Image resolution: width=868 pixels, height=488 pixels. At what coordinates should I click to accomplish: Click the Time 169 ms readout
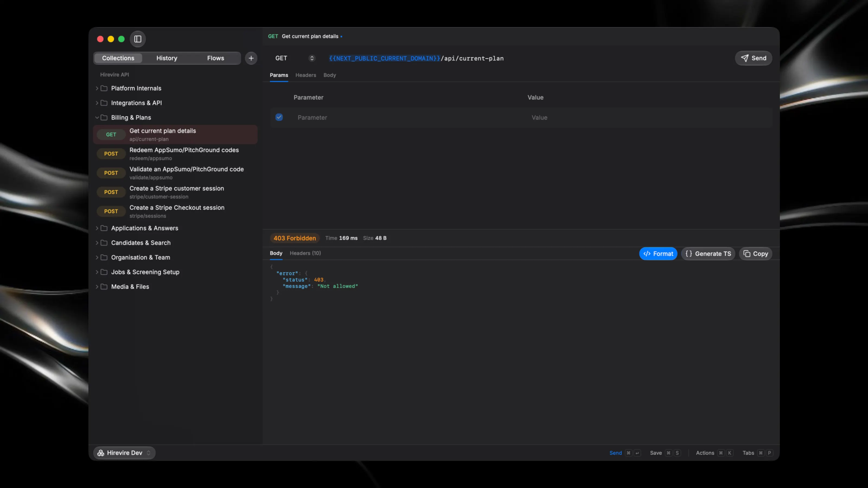click(341, 238)
